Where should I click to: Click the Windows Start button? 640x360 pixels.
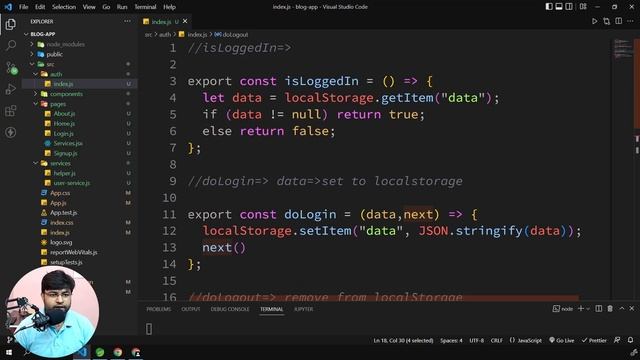(9, 352)
